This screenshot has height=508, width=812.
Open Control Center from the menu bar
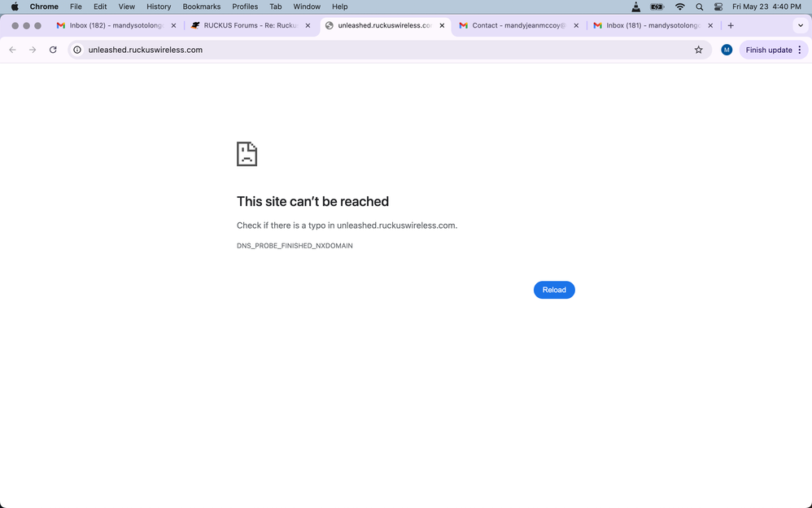pyautogui.click(x=718, y=7)
